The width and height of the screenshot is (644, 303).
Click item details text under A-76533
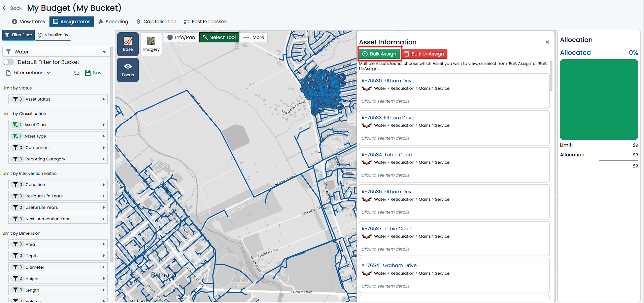385,138
